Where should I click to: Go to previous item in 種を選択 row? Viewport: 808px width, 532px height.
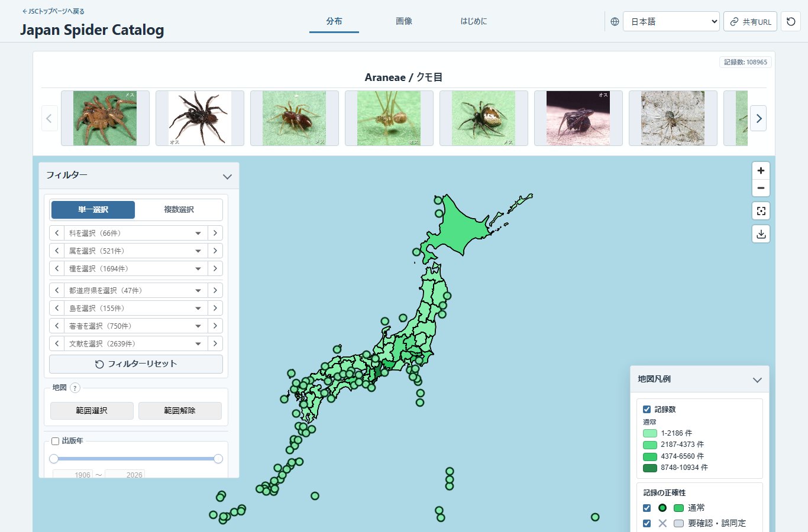tap(57, 269)
